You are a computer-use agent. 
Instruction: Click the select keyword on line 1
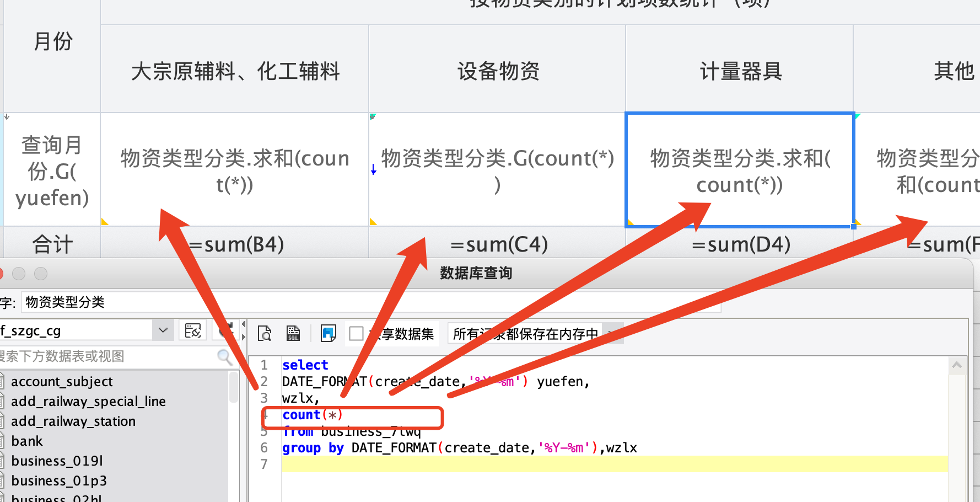[x=305, y=365]
